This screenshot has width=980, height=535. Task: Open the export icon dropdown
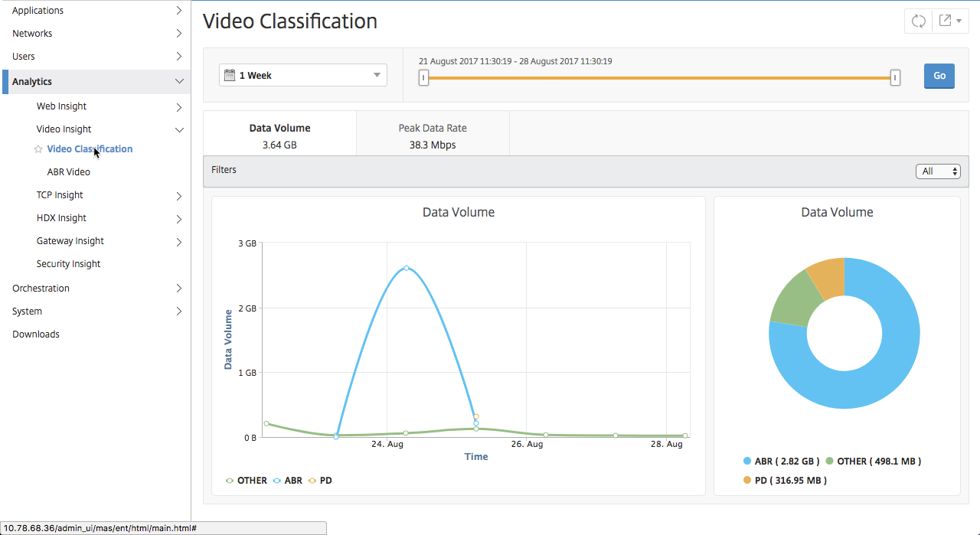click(x=950, y=21)
